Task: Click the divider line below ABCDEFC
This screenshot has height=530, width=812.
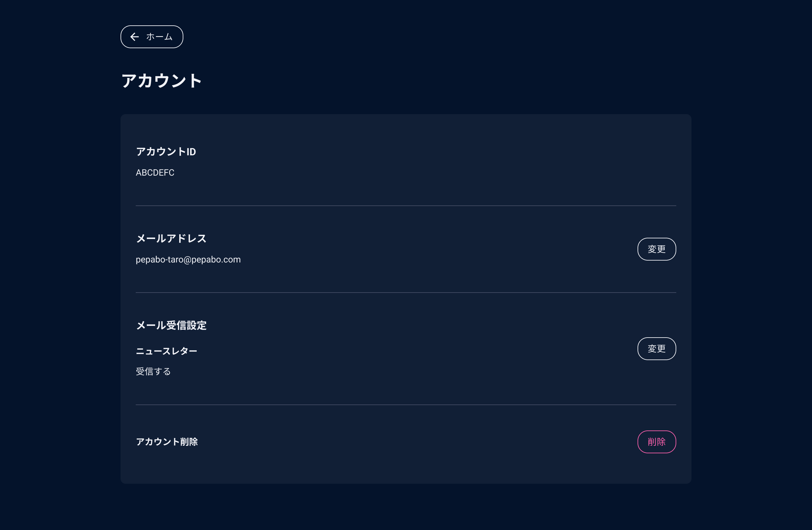Action: point(406,206)
